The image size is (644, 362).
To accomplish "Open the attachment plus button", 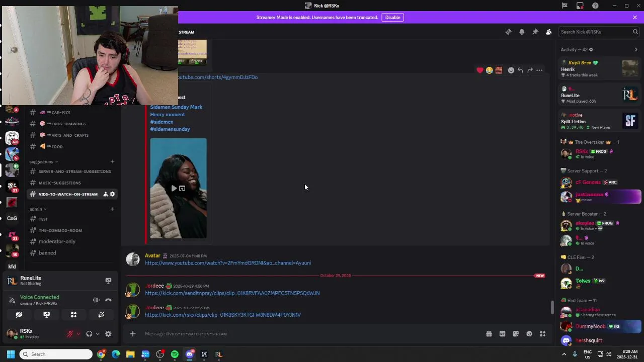I will pyautogui.click(x=132, y=334).
